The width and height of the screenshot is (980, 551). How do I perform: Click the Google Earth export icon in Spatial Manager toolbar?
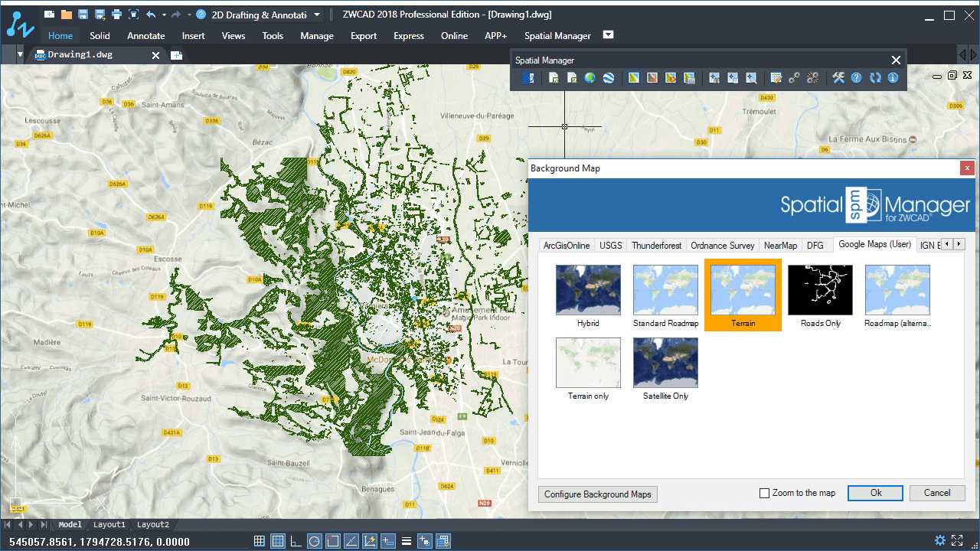[x=608, y=78]
